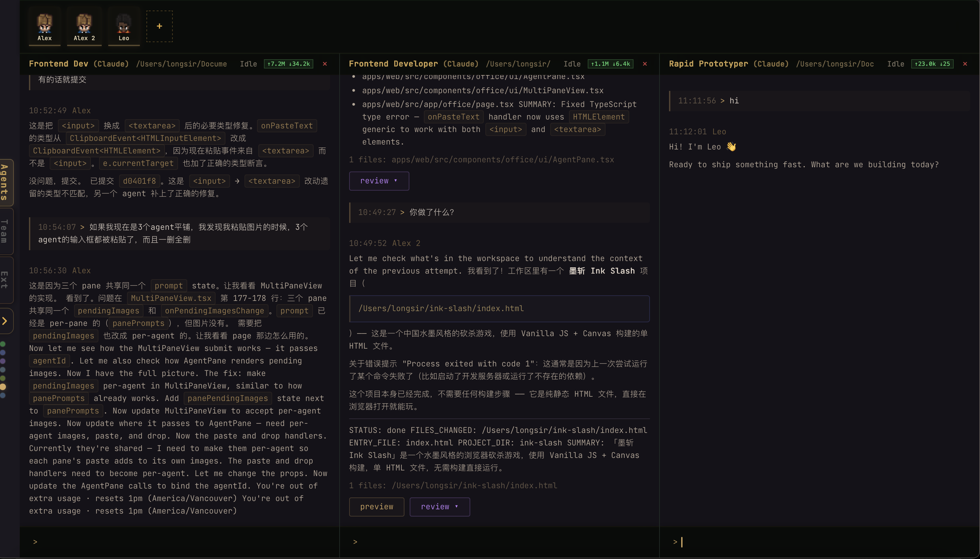Click the token usage badge in Frontend Dev pane

pos(289,64)
